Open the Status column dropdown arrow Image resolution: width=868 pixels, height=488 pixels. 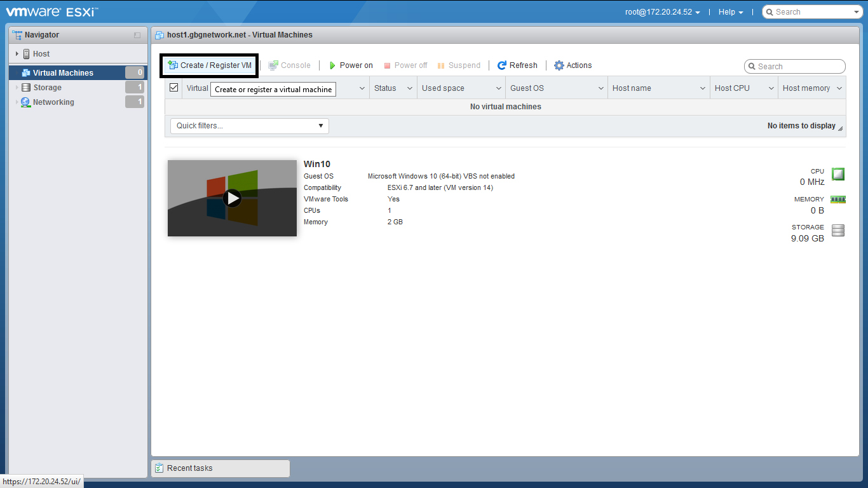[x=410, y=88]
